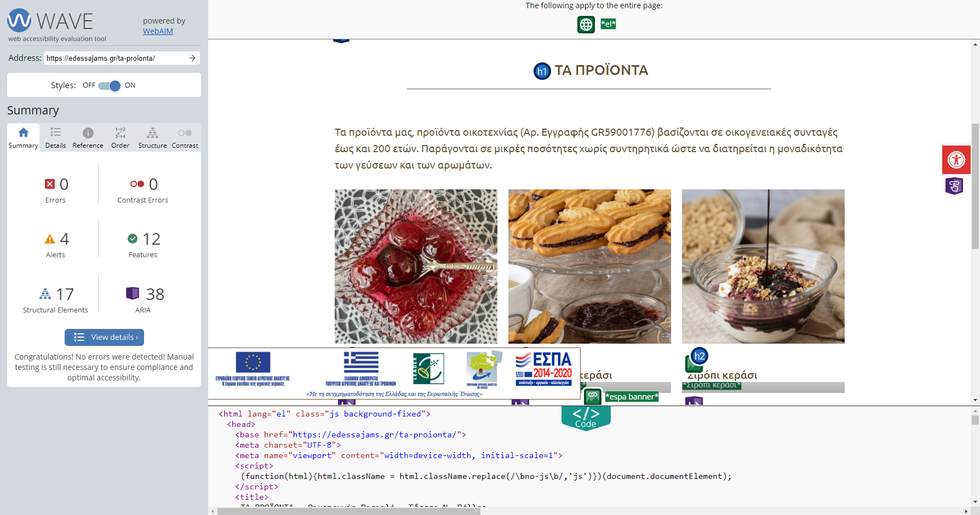The image size is (980, 515).
Task: Click the View details button
Action: [104, 337]
